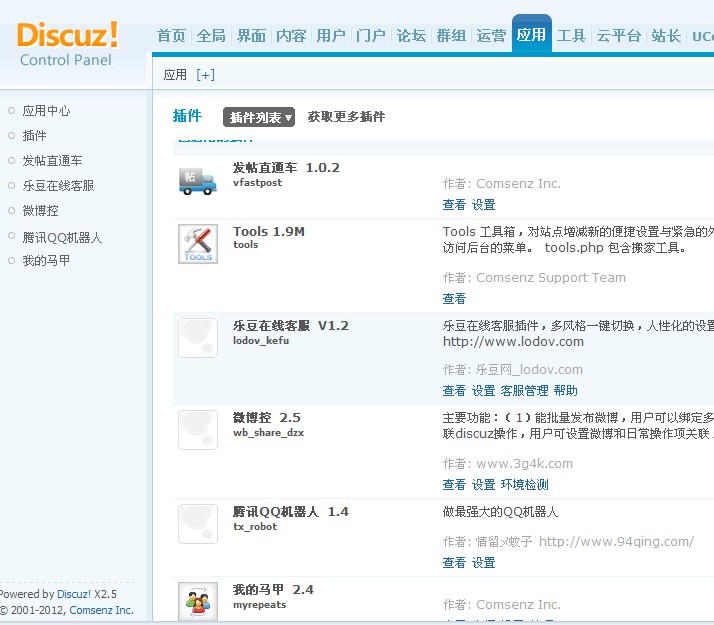Screen dimensions: 714x625
Task: Open 乐豆在线客服 in the sidebar
Action: pyautogui.click(x=58, y=186)
